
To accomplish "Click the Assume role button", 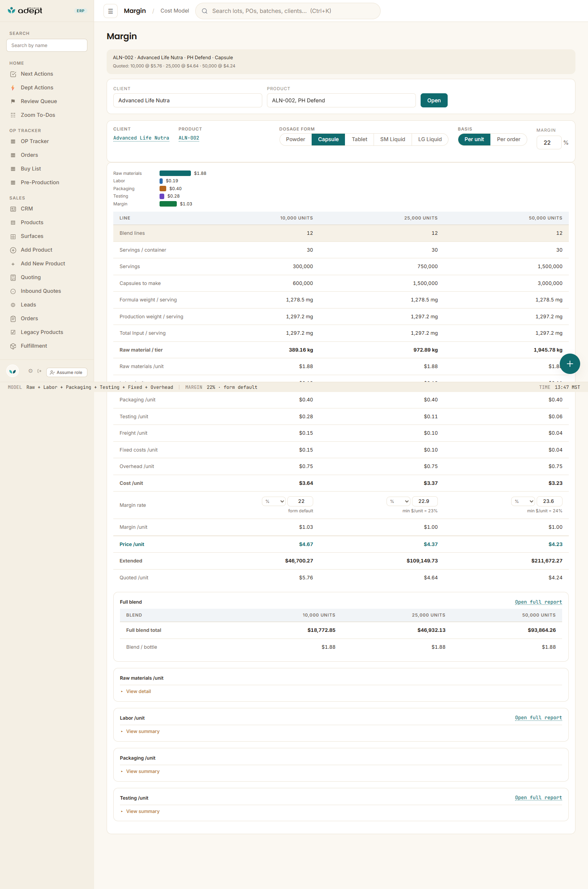I will 67,372.
